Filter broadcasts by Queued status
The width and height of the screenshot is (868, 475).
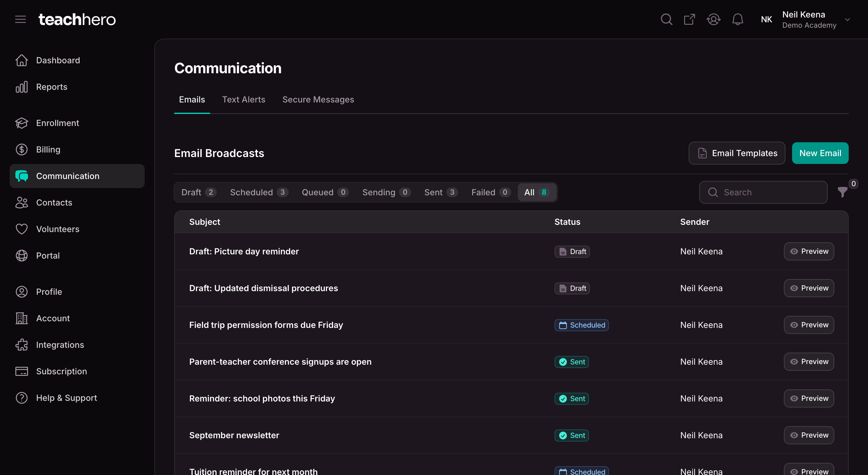pos(325,192)
